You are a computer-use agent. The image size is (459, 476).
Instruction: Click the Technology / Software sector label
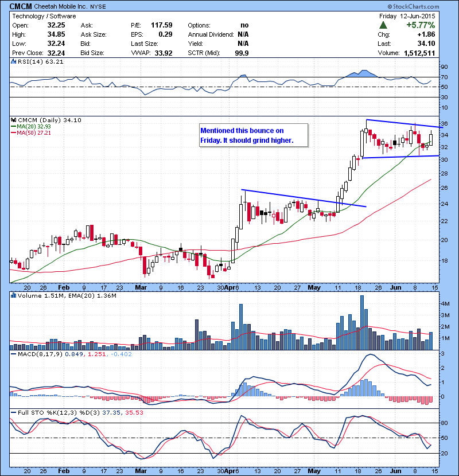pyautogui.click(x=44, y=16)
